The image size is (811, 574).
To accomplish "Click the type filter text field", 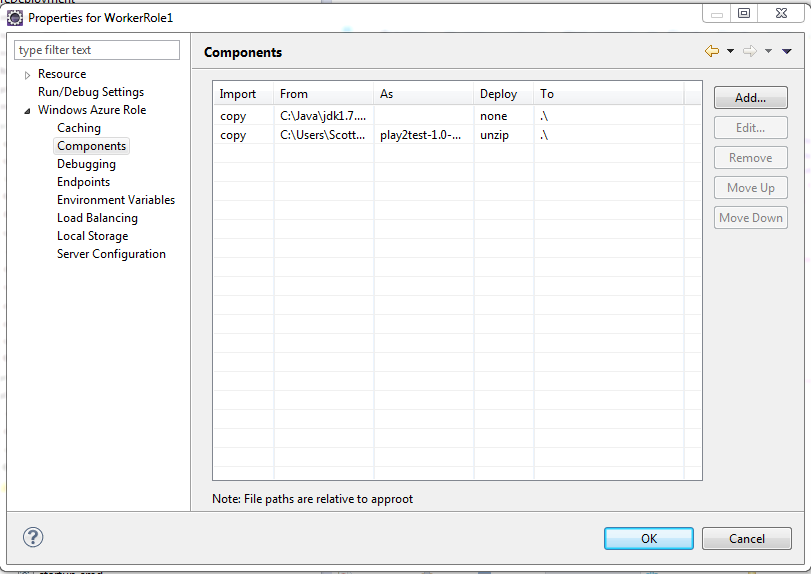I will click(97, 50).
